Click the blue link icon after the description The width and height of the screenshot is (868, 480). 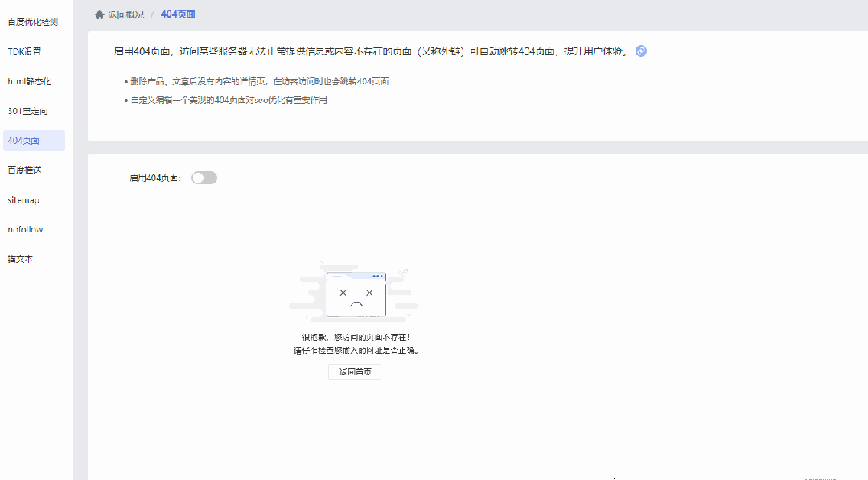pyautogui.click(x=641, y=51)
